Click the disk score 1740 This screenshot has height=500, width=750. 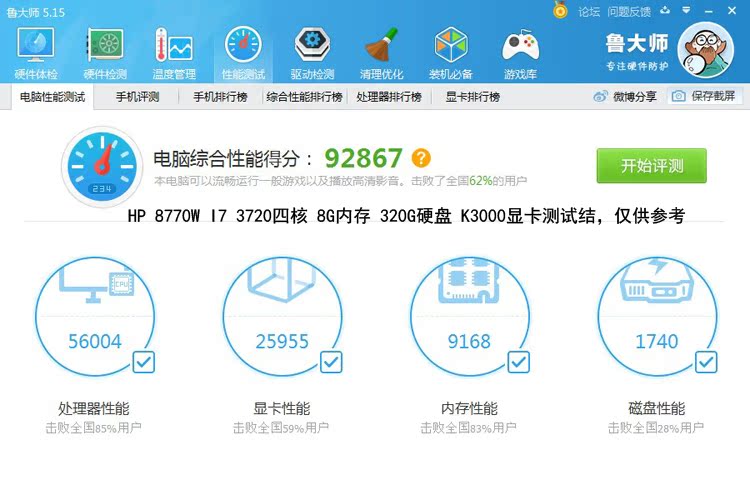click(657, 341)
